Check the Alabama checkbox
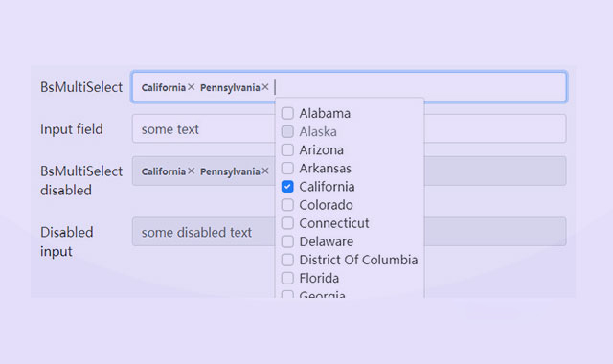The image size is (613, 364). 287,113
